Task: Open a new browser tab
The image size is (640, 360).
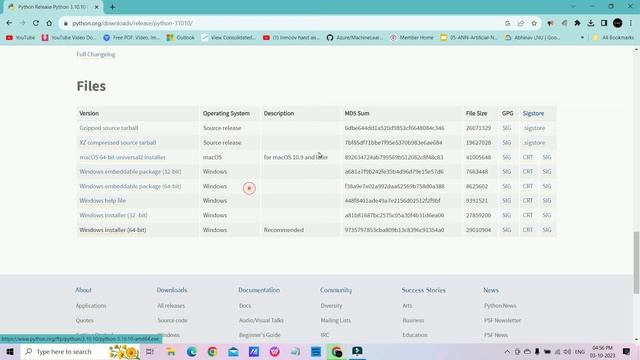Action: pyautogui.click(x=112, y=7)
